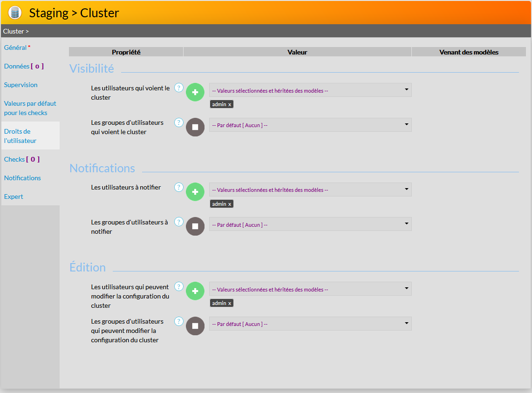This screenshot has height=393, width=532.
Task: Toggle grey square button for groups to notify
Action: pyautogui.click(x=195, y=226)
